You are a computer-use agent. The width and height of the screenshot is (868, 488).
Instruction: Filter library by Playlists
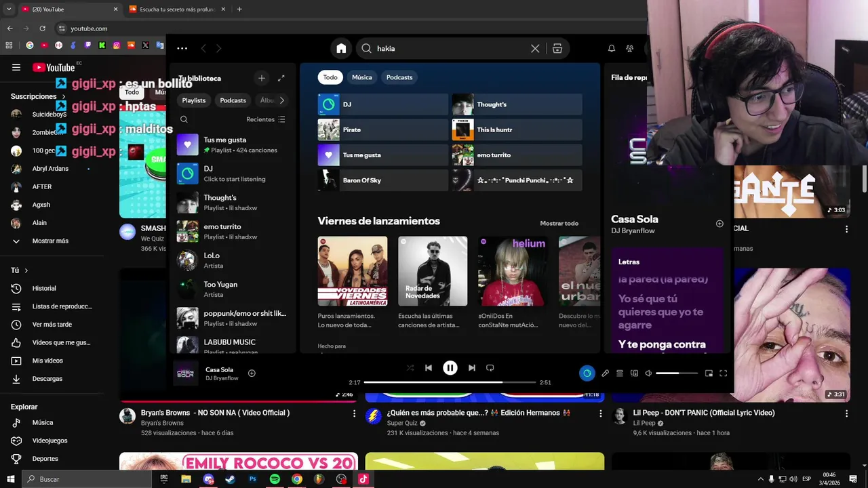(193, 100)
